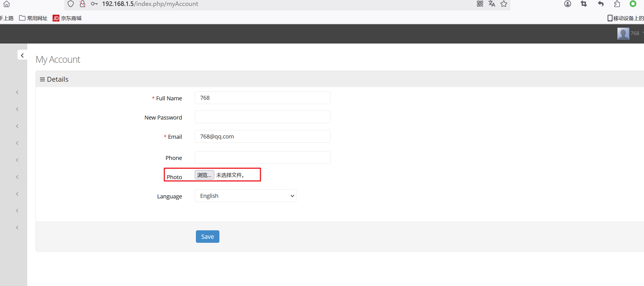Click the 浏览... photo browse button
The height and width of the screenshot is (286, 644).
[204, 175]
